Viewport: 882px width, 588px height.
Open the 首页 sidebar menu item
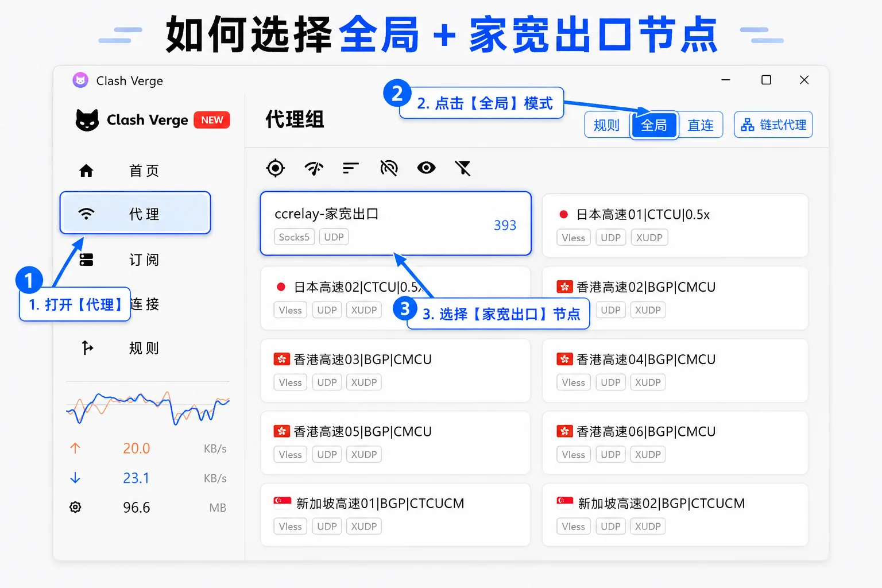[x=136, y=171]
